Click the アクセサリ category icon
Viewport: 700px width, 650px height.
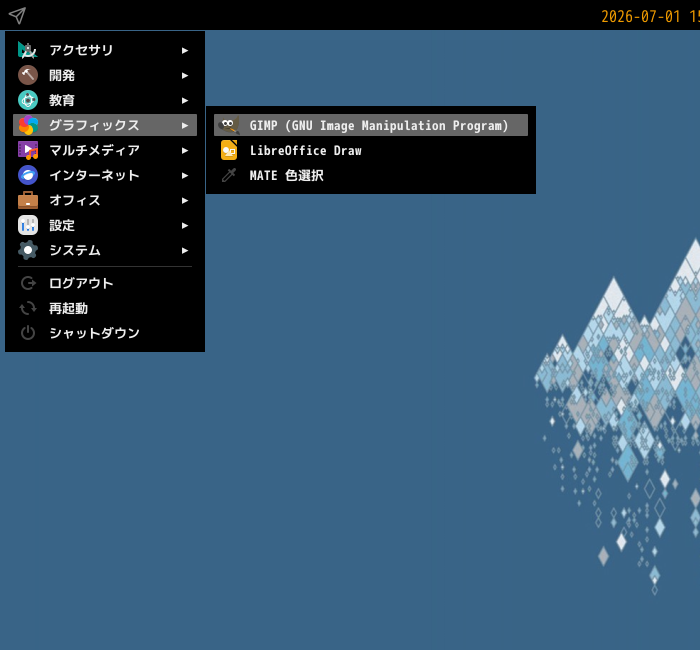(x=28, y=50)
